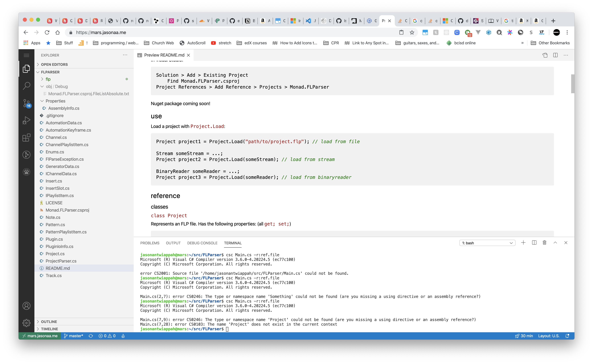Click the browser back arrow
The width and height of the screenshot is (593, 364).
click(26, 32)
